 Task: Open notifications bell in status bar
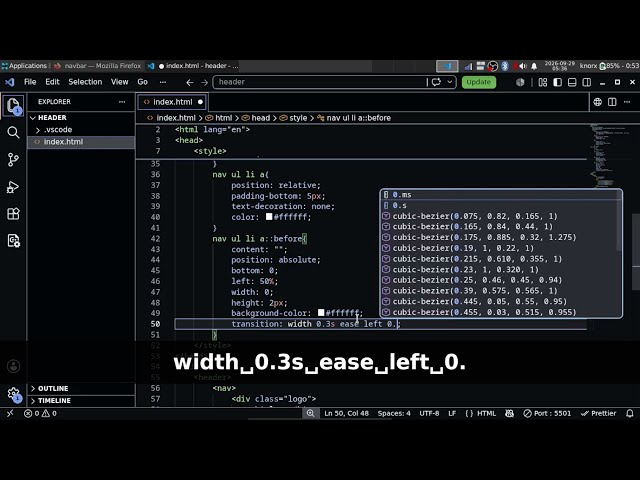(x=630, y=413)
